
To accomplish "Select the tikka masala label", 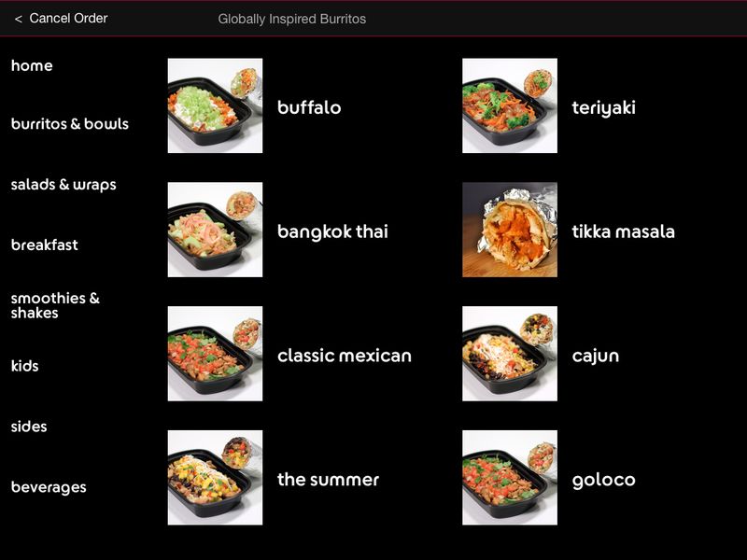I will (623, 231).
